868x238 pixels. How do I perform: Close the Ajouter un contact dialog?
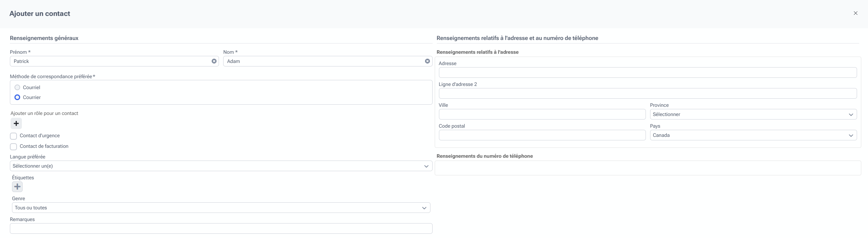[x=855, y=13]
